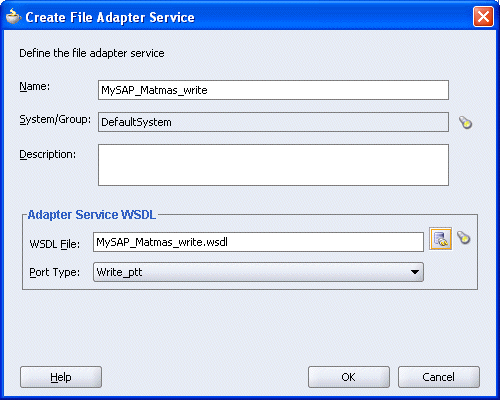Viewport: 500px width, 400px height.
Task: Click the OK button
Action: pyautogui.click(x=349, y=377)
